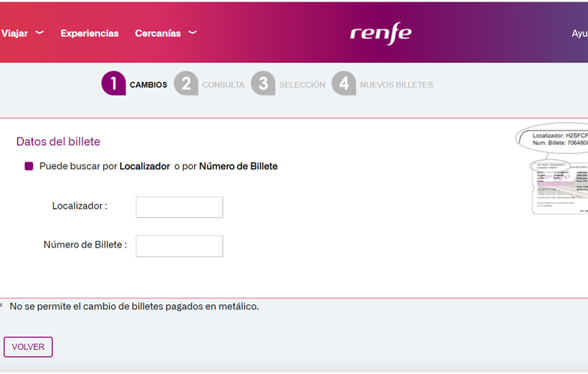Click the step 4 circle icon

pyautogui.click(x=344, y=84)
